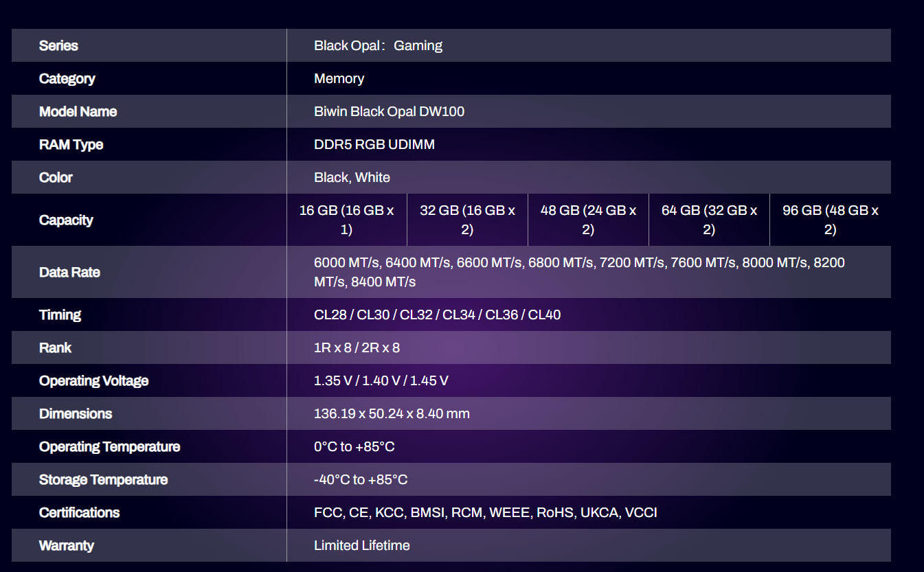Click the "Black, White" color value
The width and height of the screenshot is (924, 572).
pyautogui.click(x=352, y=178)
